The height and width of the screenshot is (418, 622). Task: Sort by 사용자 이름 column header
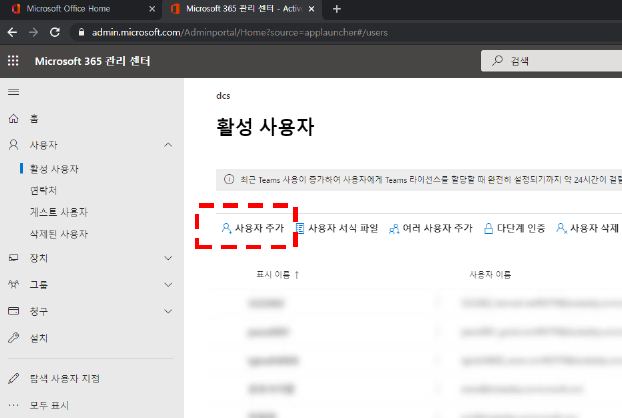(490, 274)
